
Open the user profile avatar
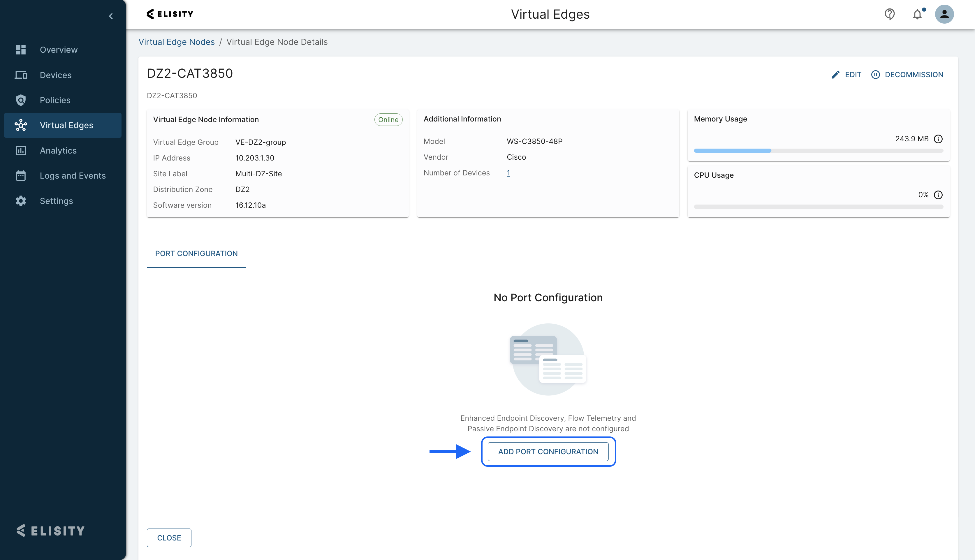[x=944, y=14]
